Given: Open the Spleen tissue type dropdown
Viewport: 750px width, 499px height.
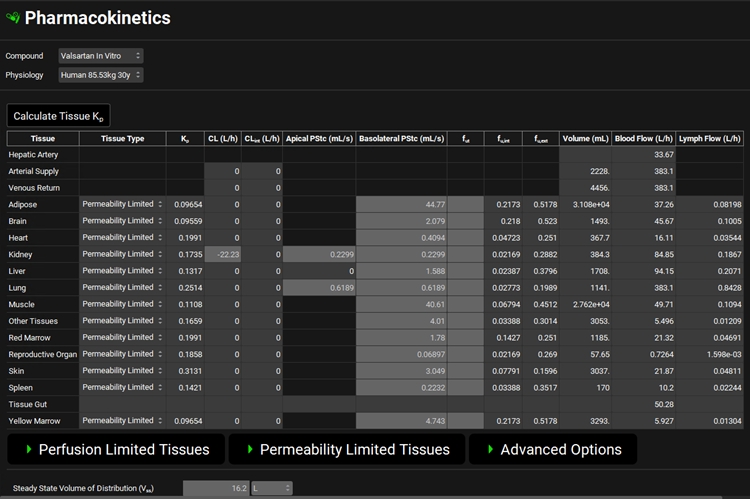Looking at the screenshot, I should [x=122, y=387].
